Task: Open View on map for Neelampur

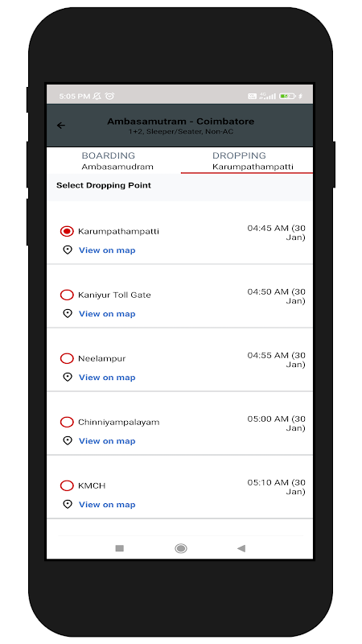Action: click(107, 378)
